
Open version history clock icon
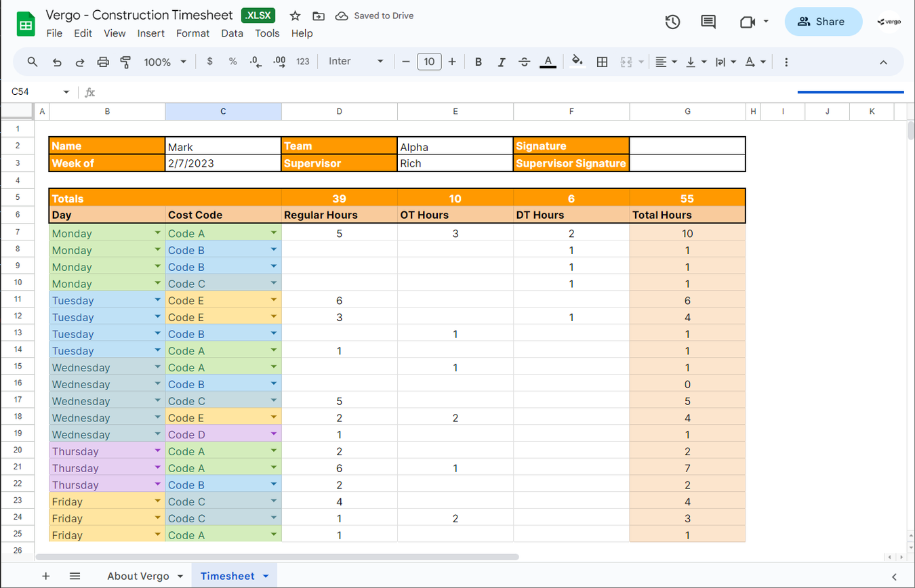[x=672, y=22]
